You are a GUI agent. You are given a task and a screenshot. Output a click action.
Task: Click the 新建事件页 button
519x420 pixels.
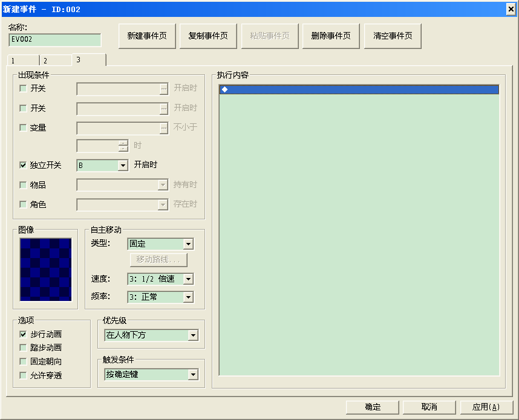click(x=147, y=36)
